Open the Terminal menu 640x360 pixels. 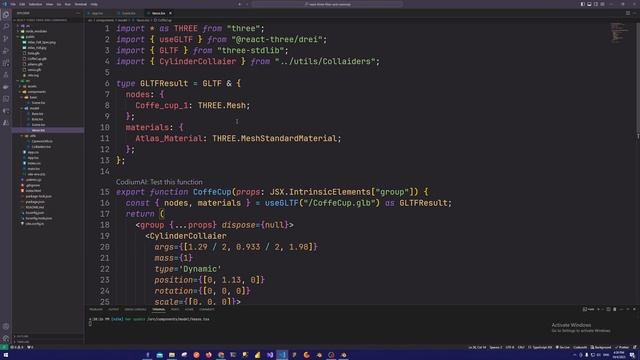(x=80, y=4)
